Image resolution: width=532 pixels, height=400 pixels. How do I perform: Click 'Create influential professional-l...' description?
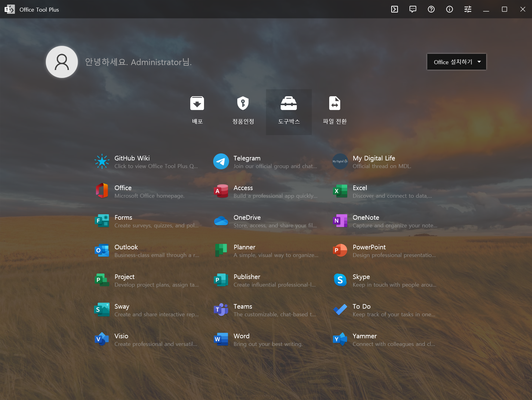point(275,285)
